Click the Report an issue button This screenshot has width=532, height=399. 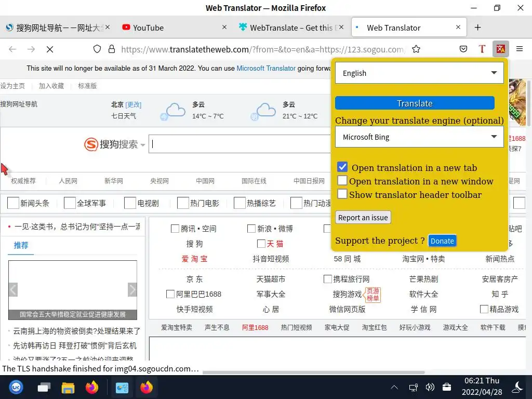click(363, 218)
